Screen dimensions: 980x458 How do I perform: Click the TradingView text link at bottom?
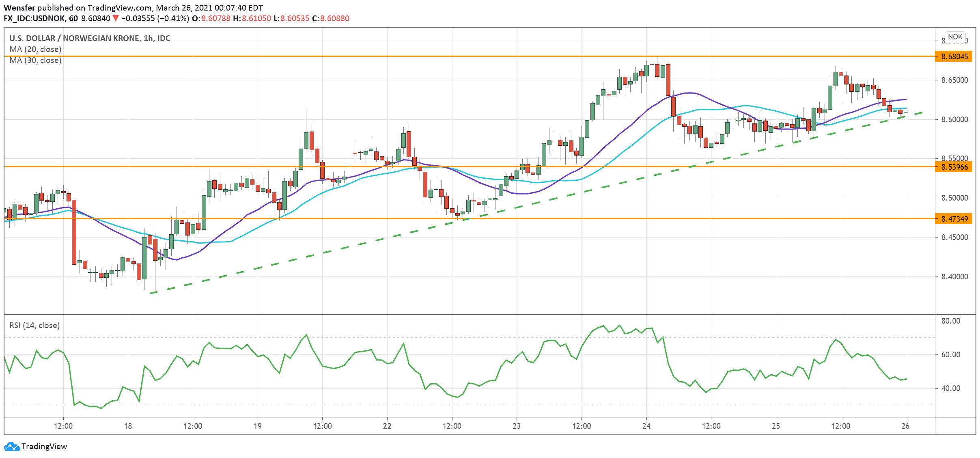click(44, 446)
